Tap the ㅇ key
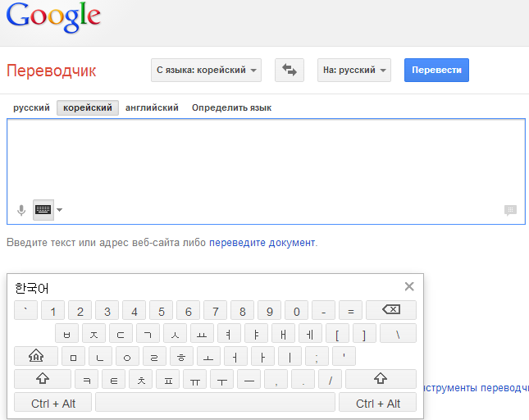 [x=127, y=356]
